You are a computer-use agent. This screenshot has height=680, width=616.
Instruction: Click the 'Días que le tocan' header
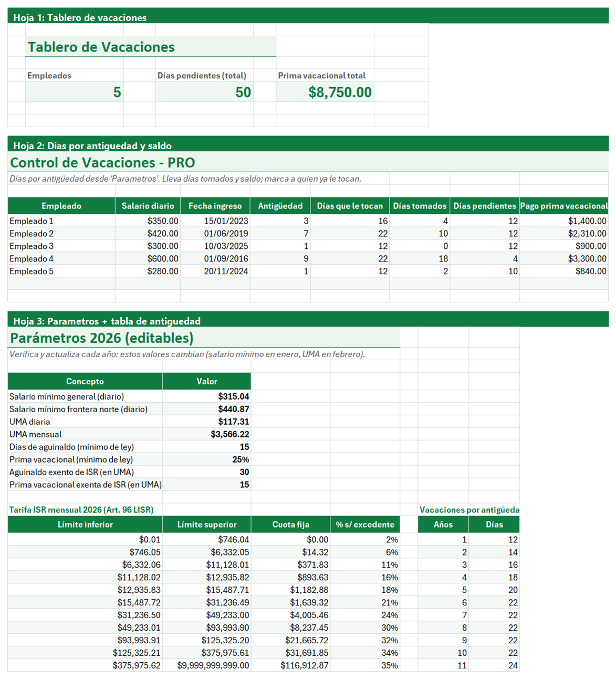[350, 206]
